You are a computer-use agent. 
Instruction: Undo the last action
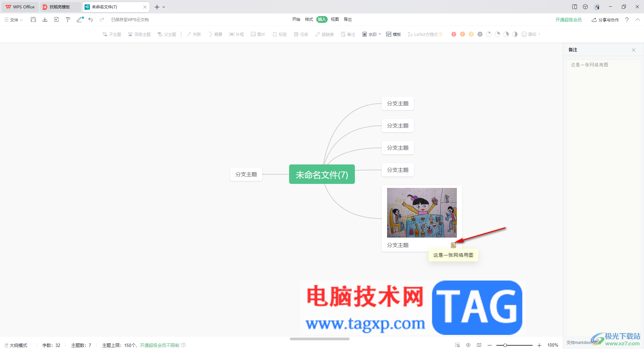pyautogui.click(x=91, y=19)
